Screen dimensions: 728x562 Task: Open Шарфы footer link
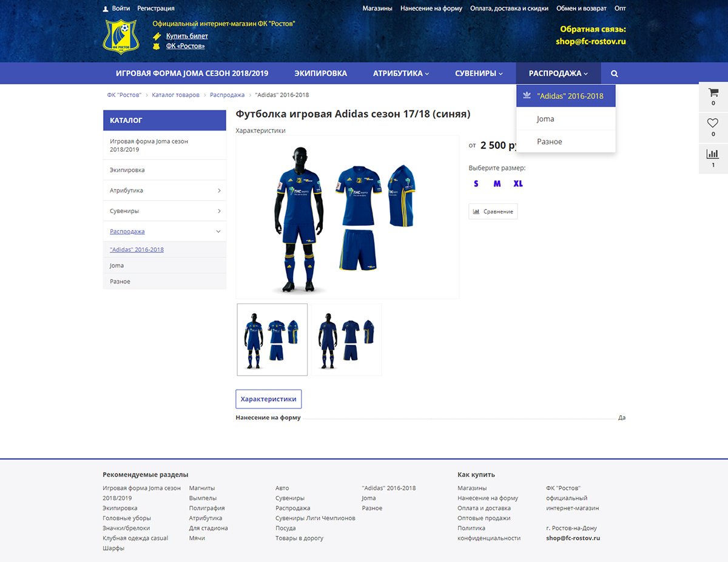tap(113, 548)
